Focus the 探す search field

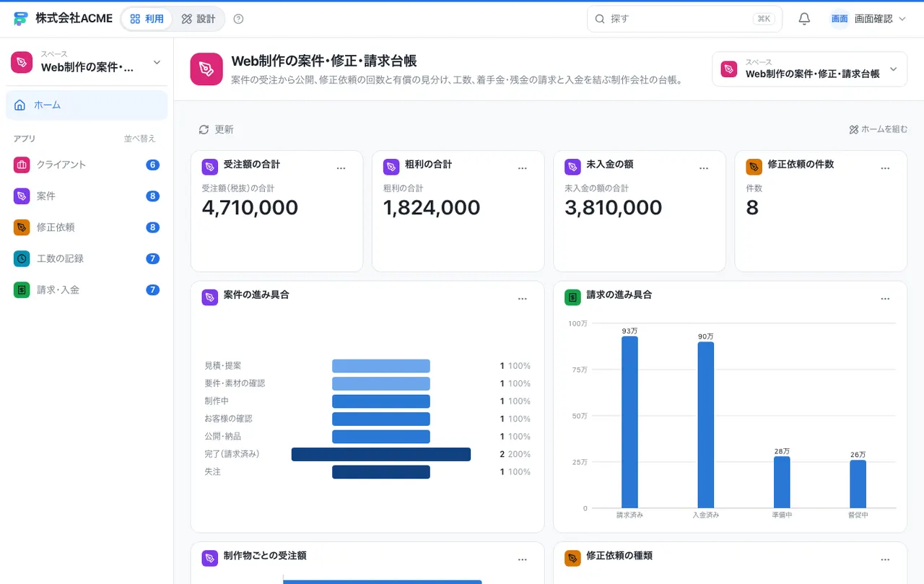click(684, 19)
